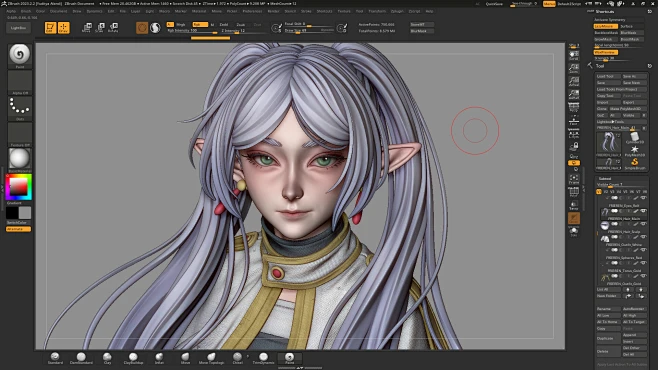This screenshot has height=370, width=658.
Task: Select the Rotate gizmo button
Action: coord(113,28)
